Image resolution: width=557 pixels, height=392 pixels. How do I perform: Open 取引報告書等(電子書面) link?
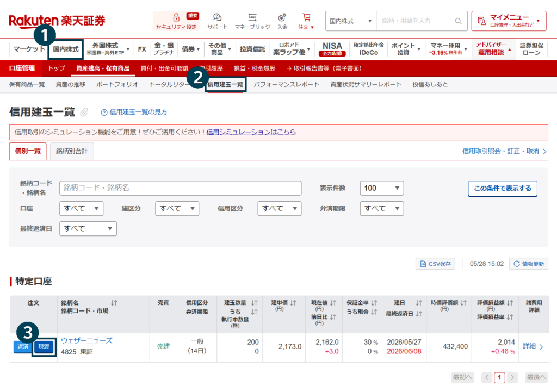pyautogui.click(x=324, y=69)
